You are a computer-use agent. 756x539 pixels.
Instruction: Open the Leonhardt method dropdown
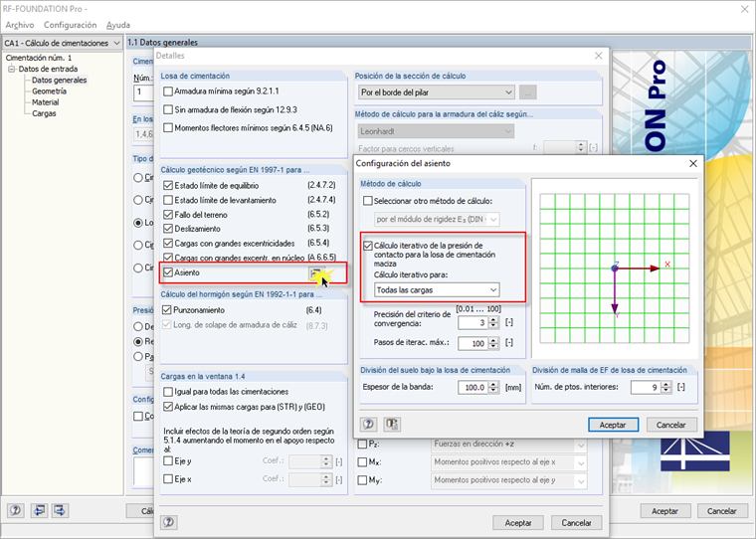click(436, 131)
